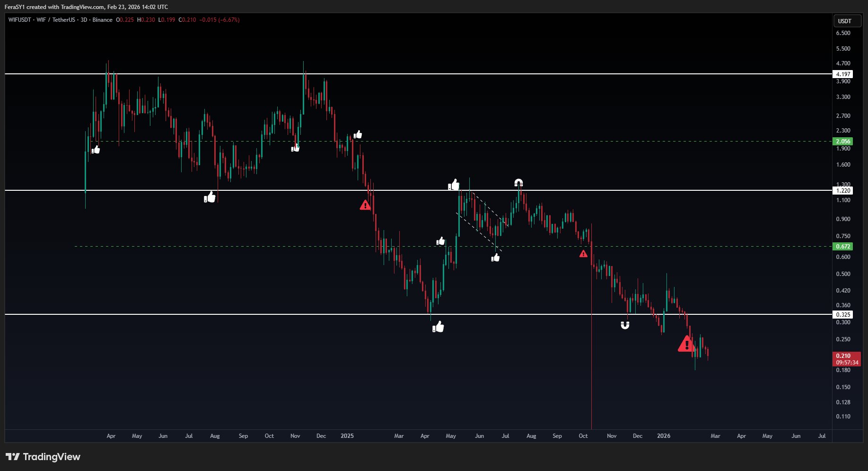The image size is (868, 471).
Task: Click the thumbs-up marker above Nov 2024
Action: (295, 148)
